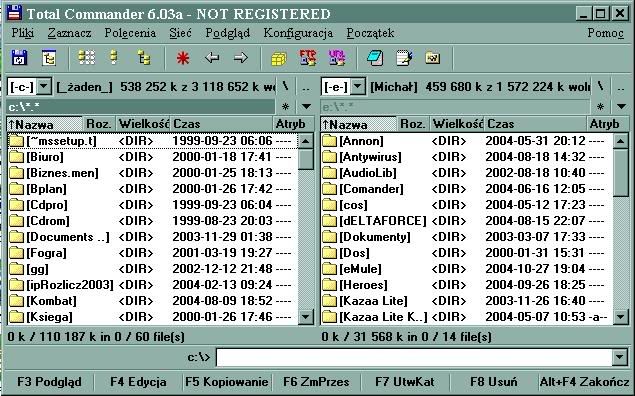The height and width of the screenshot is (396, 635).
Task: Open the Zaznacz menu
Action: (69, 33)
